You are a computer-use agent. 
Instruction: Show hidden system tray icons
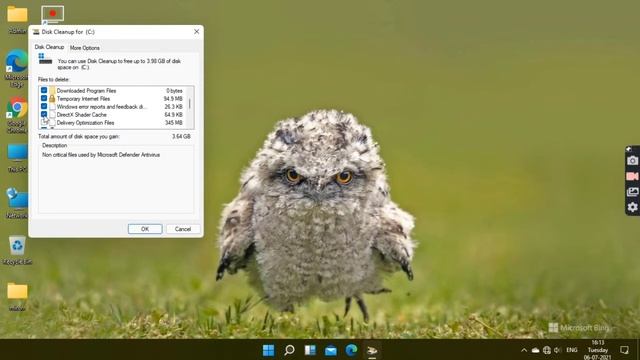click(x=524, y=350)
